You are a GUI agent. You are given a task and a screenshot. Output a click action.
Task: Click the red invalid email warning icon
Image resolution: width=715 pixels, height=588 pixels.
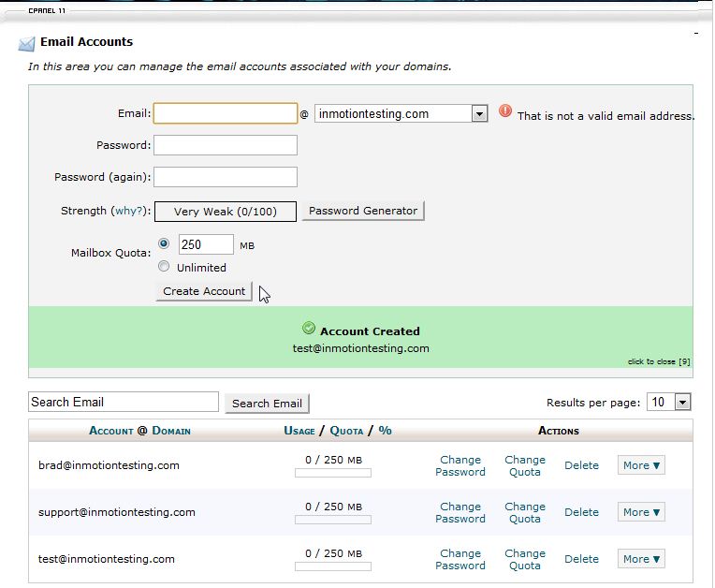click(505, 111)
